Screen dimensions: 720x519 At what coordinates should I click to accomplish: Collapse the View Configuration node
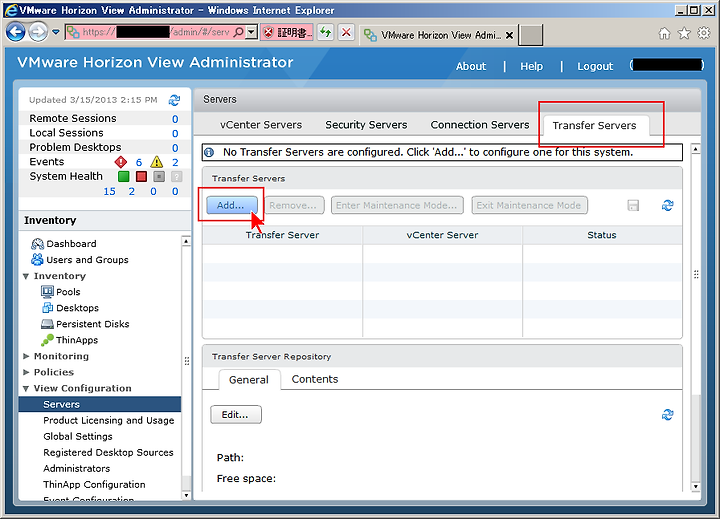click(26, 389)
